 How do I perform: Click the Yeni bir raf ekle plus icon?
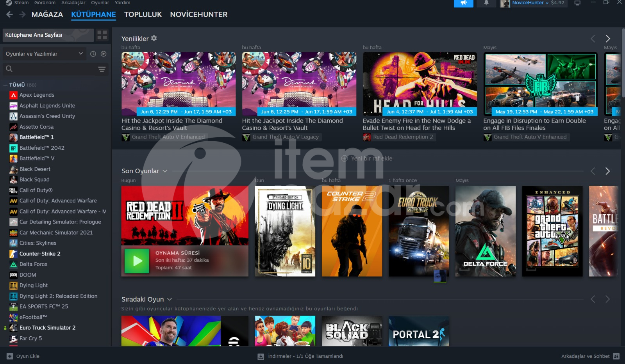[345, 158]
